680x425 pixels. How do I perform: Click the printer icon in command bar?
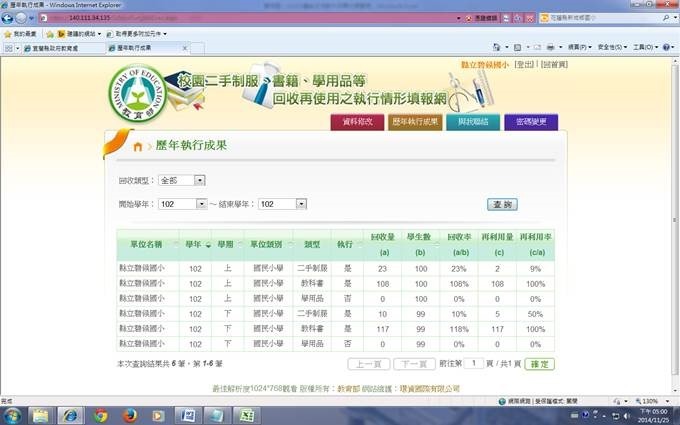click(550, 47)
